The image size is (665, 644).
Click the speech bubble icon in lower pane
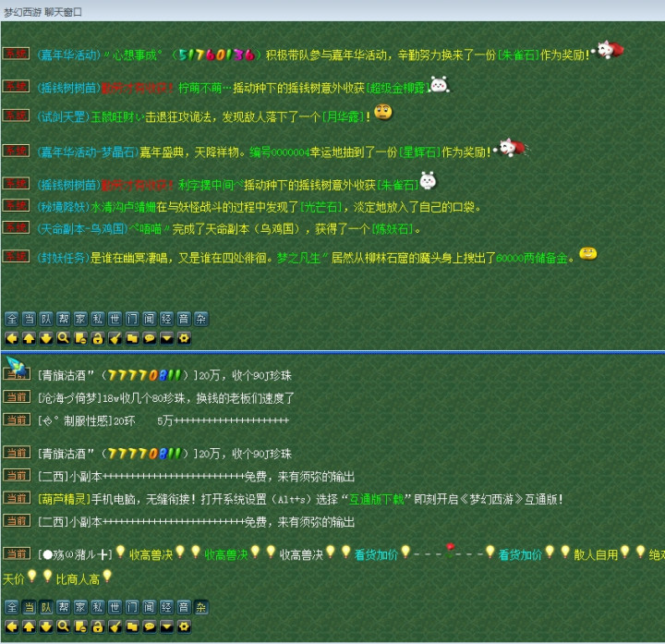tap(150, 626)
